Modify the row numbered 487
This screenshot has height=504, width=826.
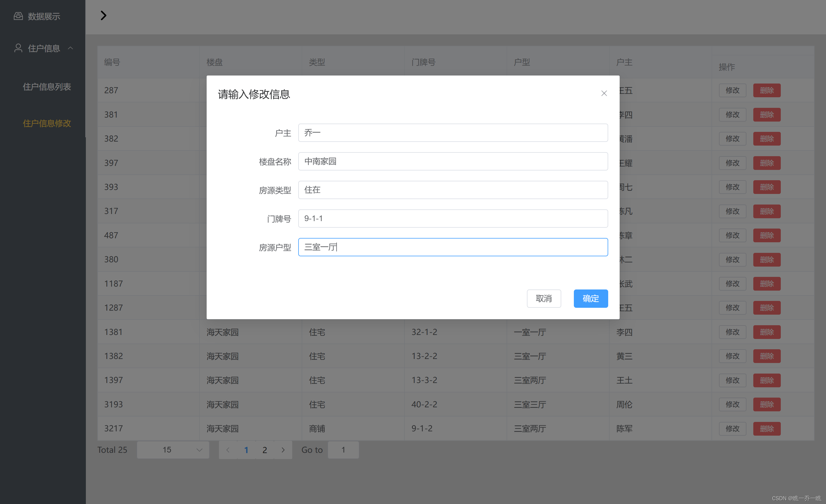coord(732,236)
